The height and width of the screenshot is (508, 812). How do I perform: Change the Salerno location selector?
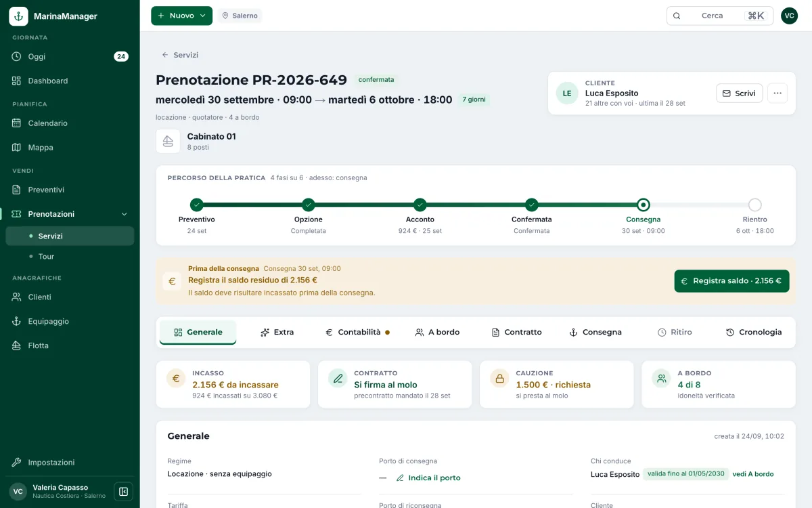coord(240,16)
